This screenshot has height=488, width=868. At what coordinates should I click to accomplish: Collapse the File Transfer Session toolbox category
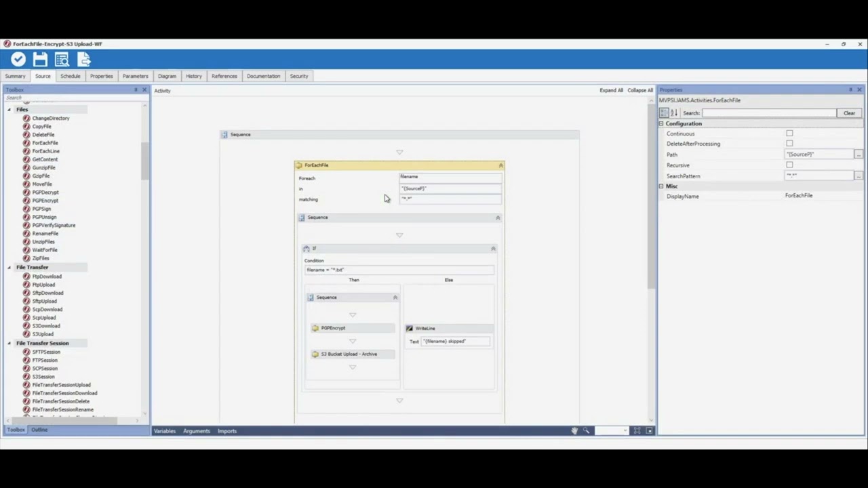pyautogui.click(x=9, y=343)
